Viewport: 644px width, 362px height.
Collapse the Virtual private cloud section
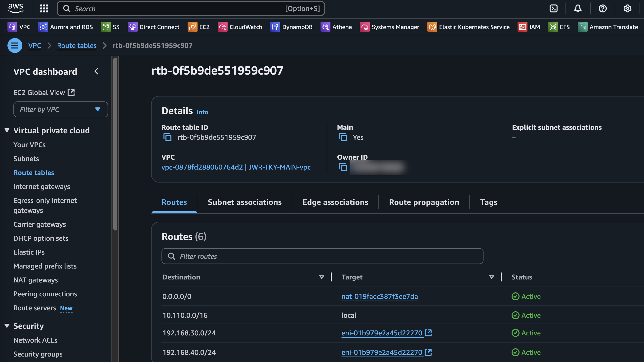click(7, 130)
